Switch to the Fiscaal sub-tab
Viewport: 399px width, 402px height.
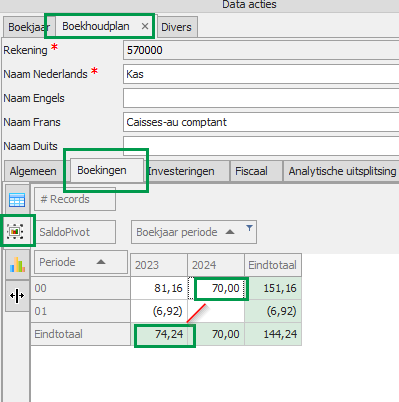click(x=251, y=171)
